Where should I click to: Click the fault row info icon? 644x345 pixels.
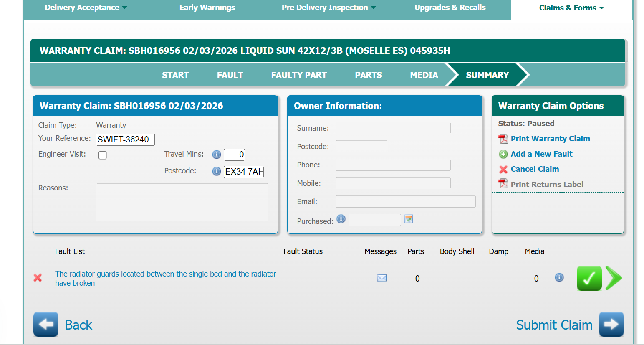(x=559, y=278)
